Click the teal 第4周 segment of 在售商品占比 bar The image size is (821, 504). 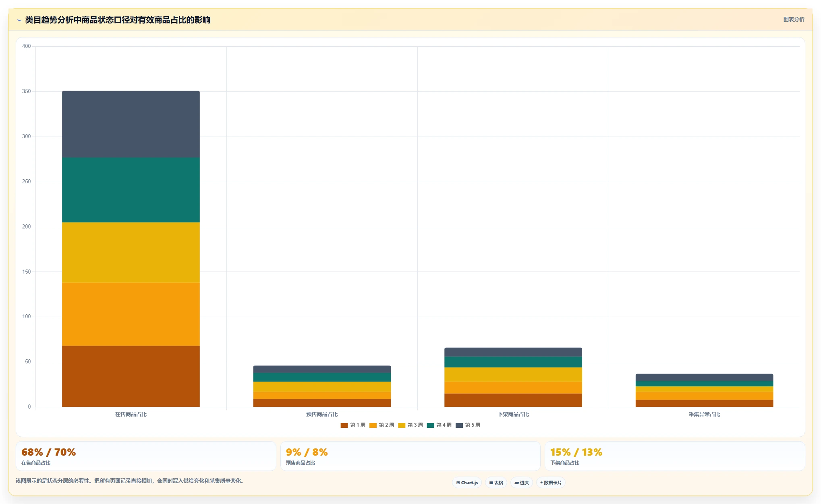[x=131, y=190]
